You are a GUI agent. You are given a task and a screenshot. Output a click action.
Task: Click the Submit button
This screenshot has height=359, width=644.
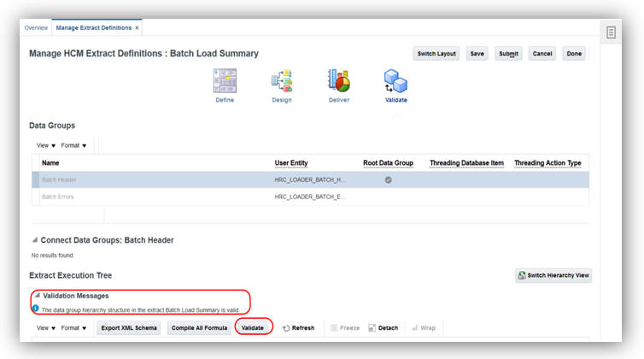[508, 54]
